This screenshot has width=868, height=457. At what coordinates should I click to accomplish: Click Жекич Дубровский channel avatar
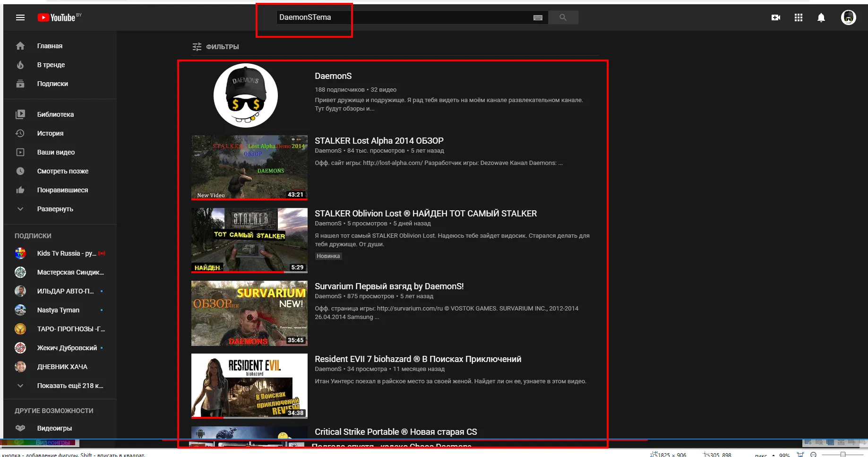tap(20, 348)
